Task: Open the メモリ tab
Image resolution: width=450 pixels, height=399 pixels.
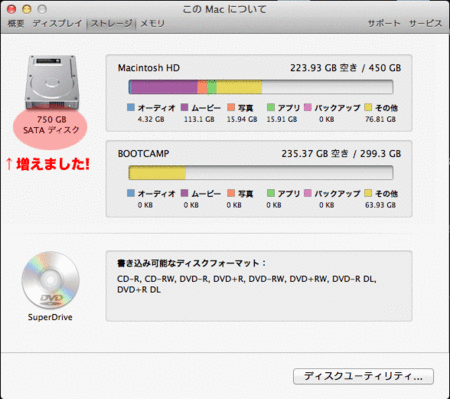Action: coord(152,23)
